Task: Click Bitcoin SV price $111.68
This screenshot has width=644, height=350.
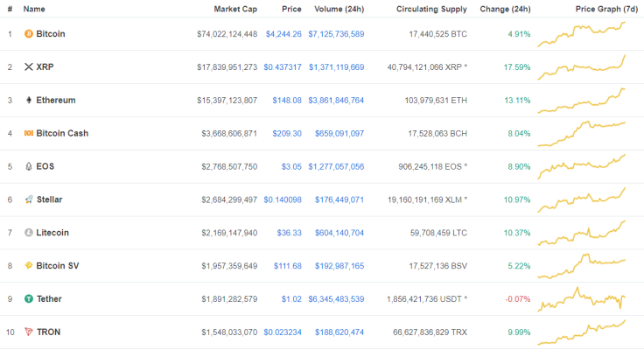Action: 288,266
